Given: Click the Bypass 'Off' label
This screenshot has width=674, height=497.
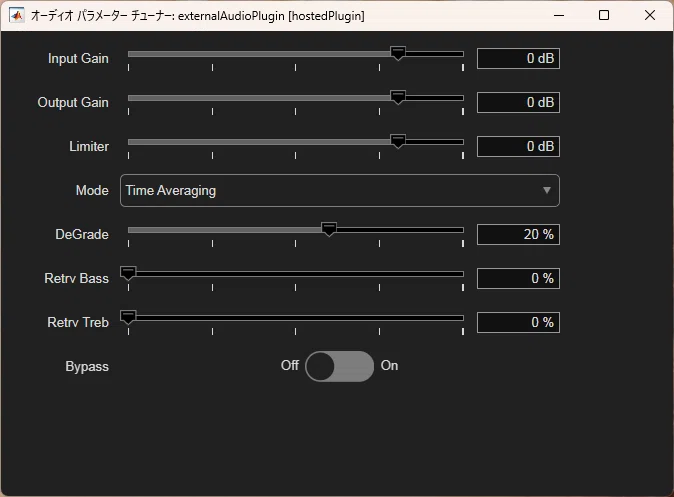Looking at the screenshot, I should point(290,365).
